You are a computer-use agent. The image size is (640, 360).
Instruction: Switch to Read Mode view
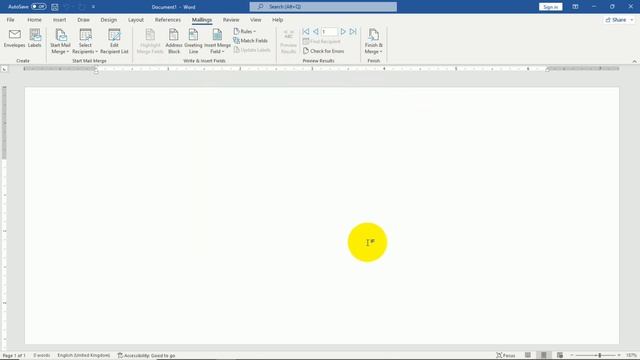point(528,356)
